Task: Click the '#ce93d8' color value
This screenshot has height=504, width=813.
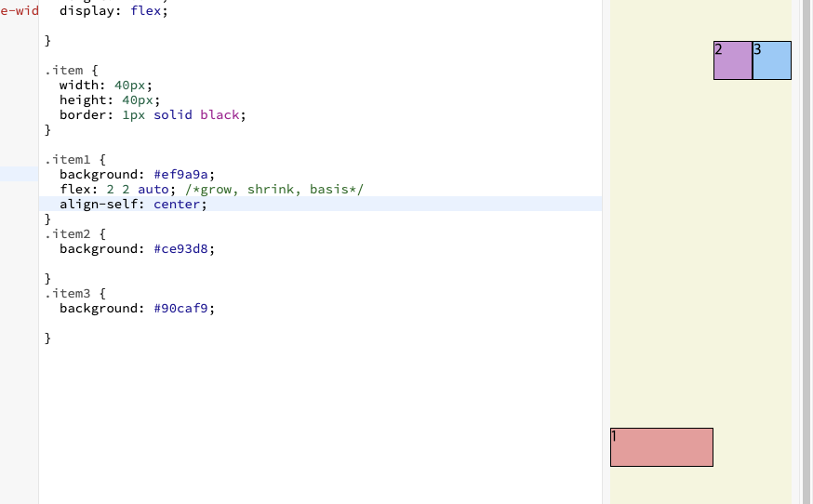Action: [180, 249]
